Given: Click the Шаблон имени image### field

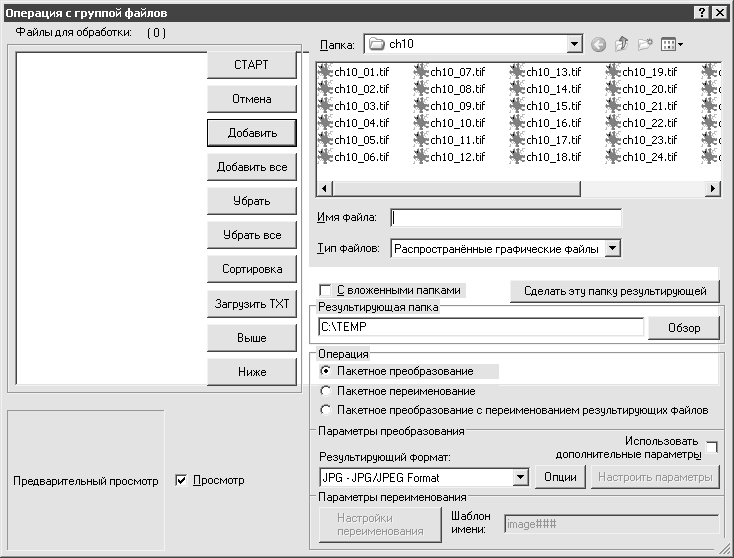Looking at the screenshot, I should click(x=611, y=524).
